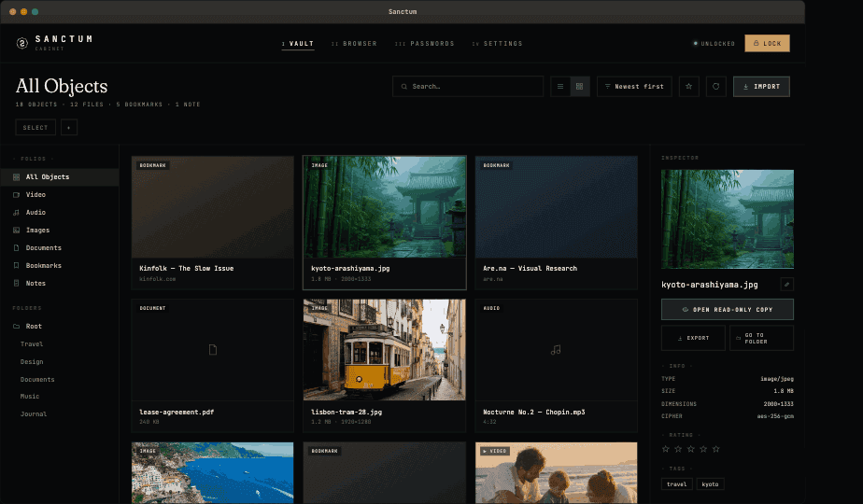Click the Select button
The width and height of the screenshot is (863, 504).
[x=35, y=128]
